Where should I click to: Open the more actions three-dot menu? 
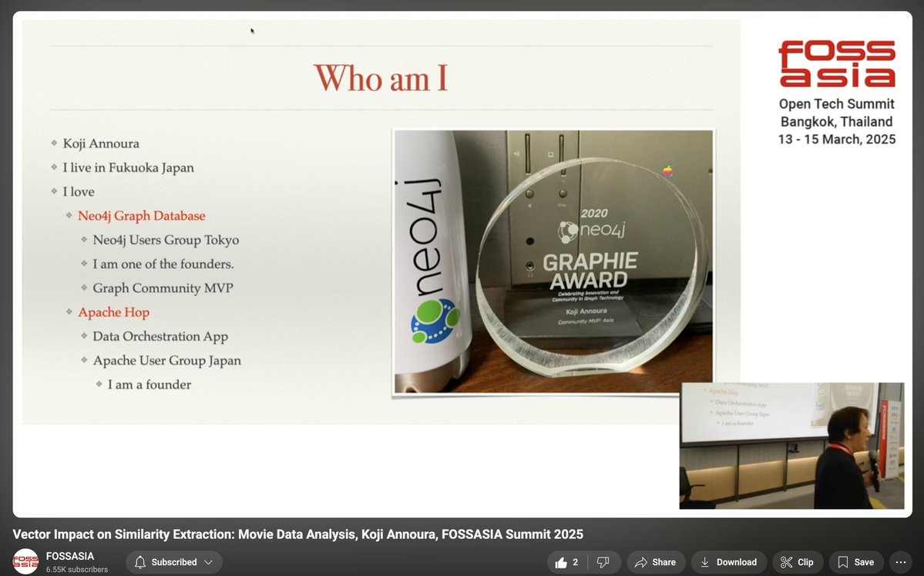[900, 562]
